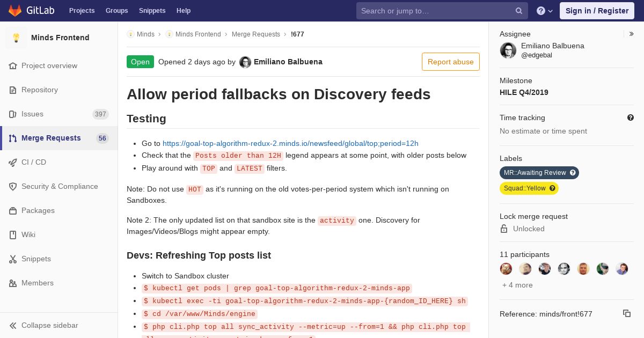
Task: Click Emiliano Balbuena's avatar near Opened
Action: coord(245,62)
